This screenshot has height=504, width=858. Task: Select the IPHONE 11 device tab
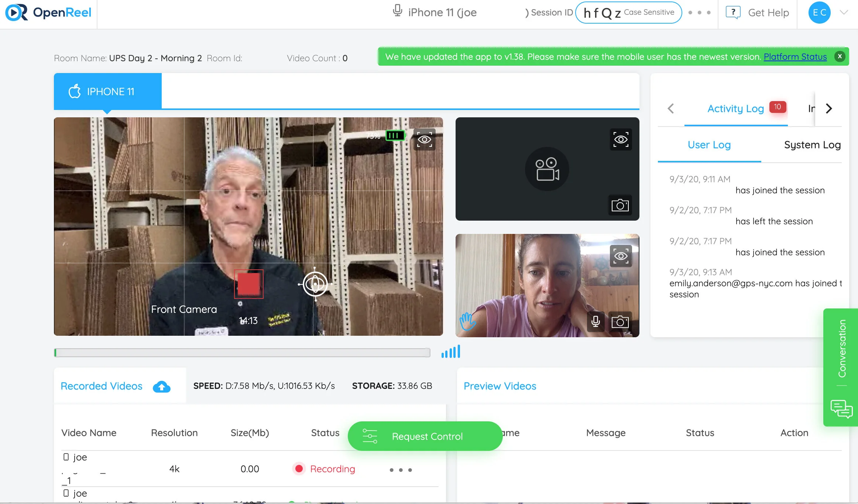point(107,92)
